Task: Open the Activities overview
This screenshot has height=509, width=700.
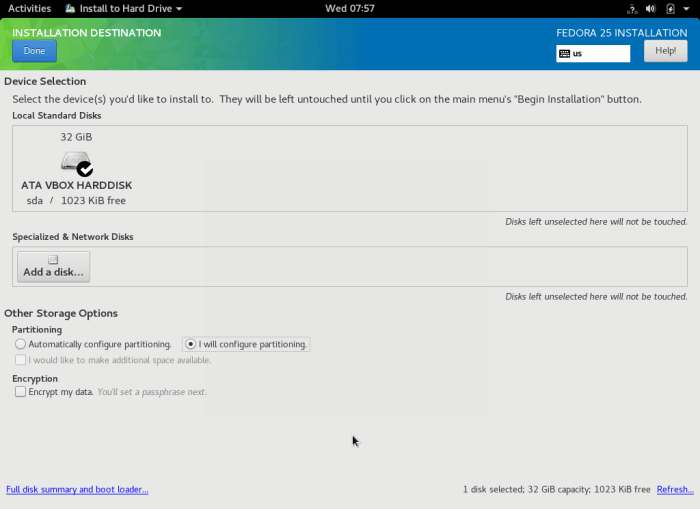Action: 29,8
